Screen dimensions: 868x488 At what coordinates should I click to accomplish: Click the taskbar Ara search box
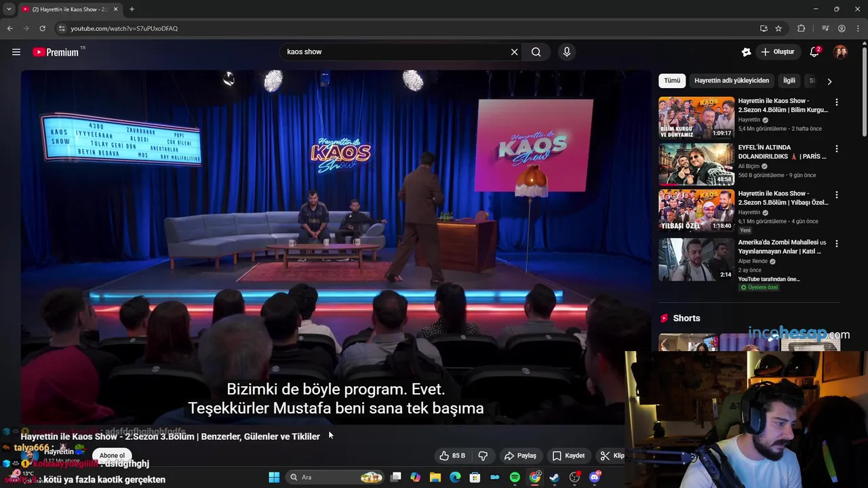click(x=336, y=477)
